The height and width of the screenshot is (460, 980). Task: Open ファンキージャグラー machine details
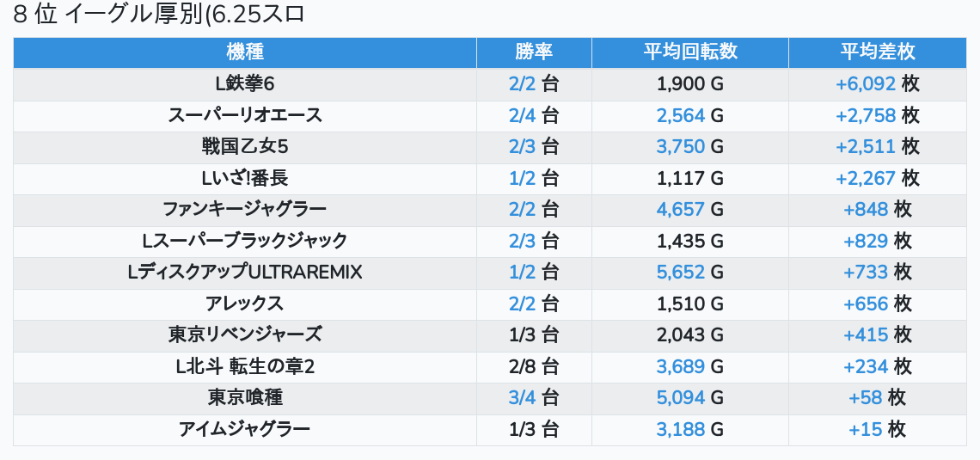(245, 210)
